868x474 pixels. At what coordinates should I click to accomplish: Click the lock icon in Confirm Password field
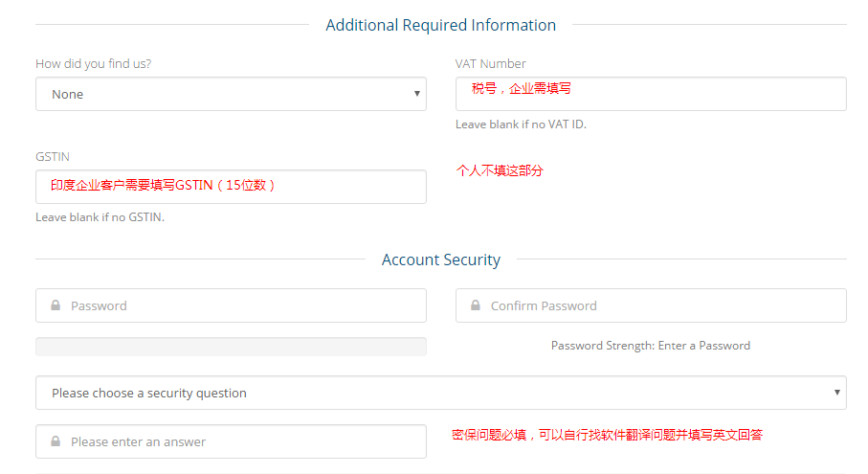[476, 305]
